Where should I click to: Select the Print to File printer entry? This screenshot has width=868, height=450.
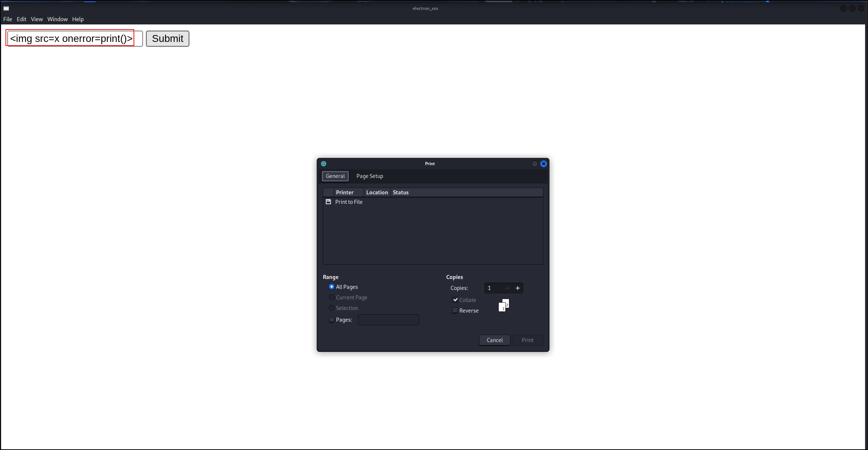point(348,202)
